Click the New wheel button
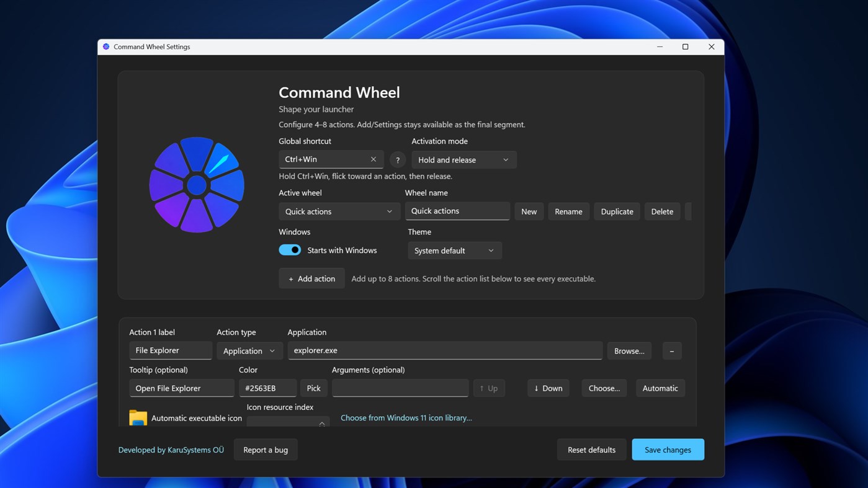Viewport: 868px width, 488px height. [x=529, y=211]
